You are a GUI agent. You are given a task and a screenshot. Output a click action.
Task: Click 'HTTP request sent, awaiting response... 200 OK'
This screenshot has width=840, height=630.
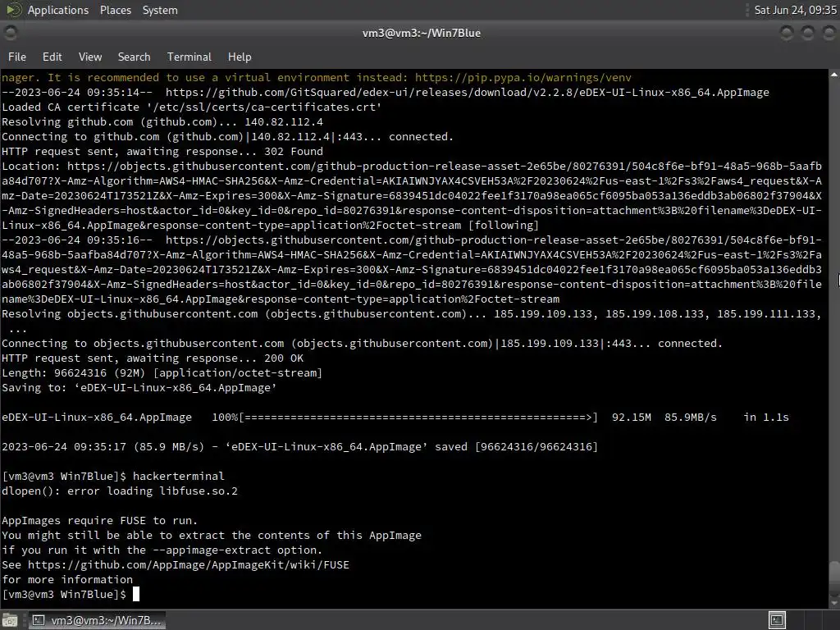coord(153,358)
